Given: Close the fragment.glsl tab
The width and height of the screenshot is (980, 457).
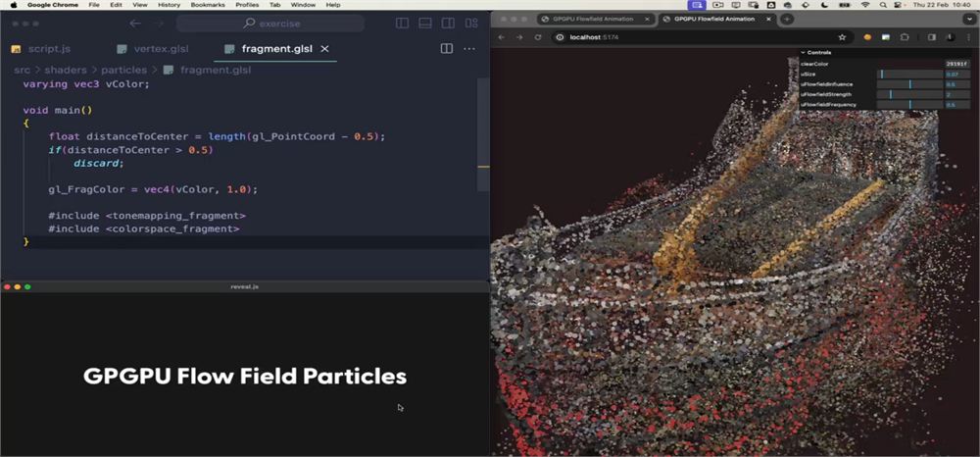Looking at the screenshot, I should click(324, 49).
